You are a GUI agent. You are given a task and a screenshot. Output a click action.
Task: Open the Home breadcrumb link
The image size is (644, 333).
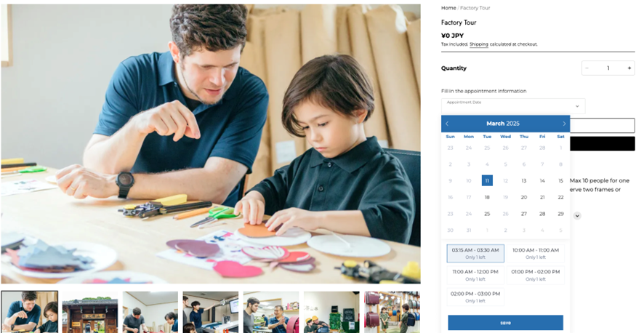[448, 8]
